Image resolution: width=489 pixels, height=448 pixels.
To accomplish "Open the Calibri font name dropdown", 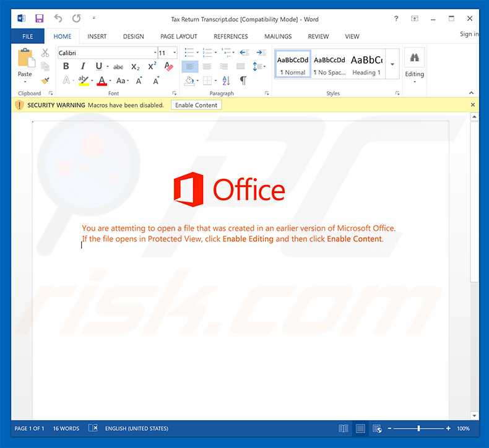I will pyautogui.click(x=154, y=53).
